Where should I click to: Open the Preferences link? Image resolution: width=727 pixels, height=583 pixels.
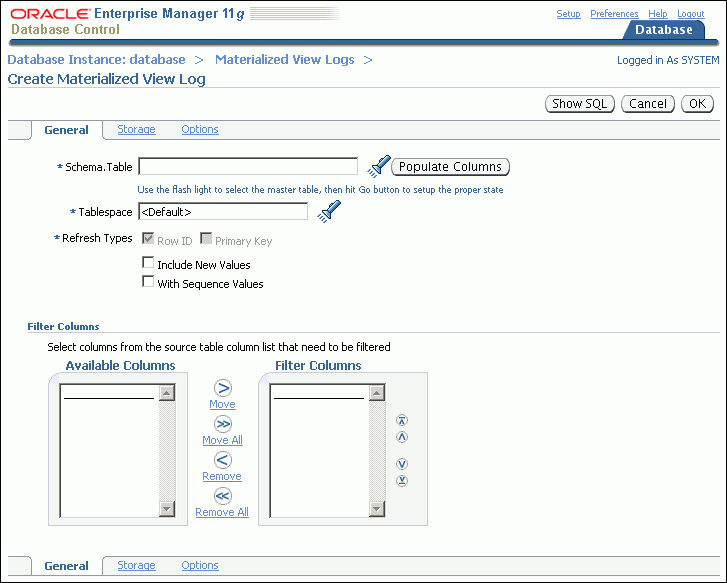pyautogui.click(x=614, y=14)
